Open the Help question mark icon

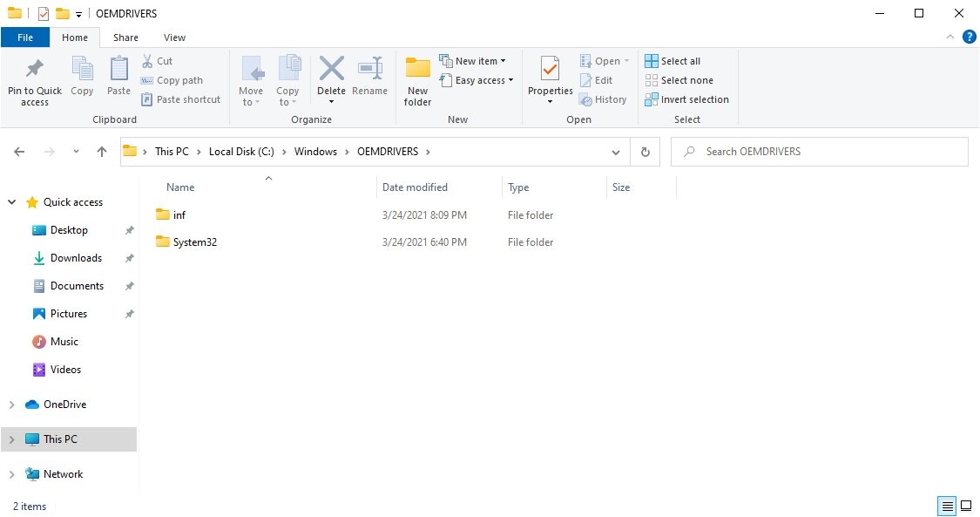point(969,37)
